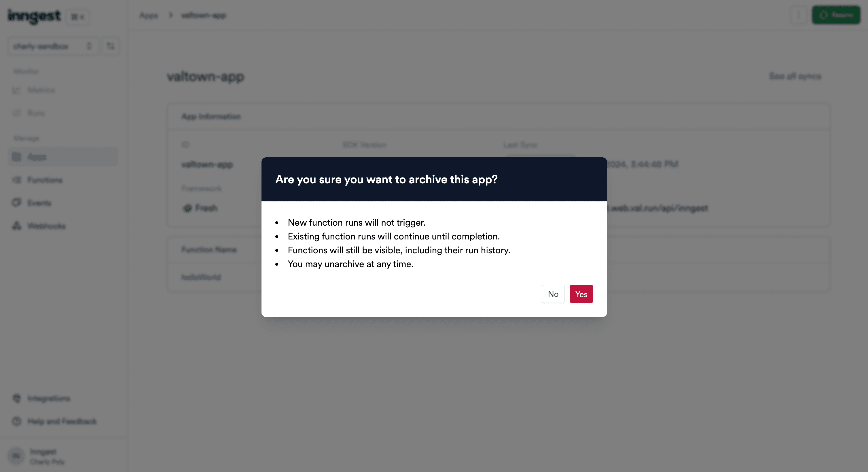Click the Inngest account avatar at bottom left
The width and height of the screenshot is (868, 472).
coord(16,456)
